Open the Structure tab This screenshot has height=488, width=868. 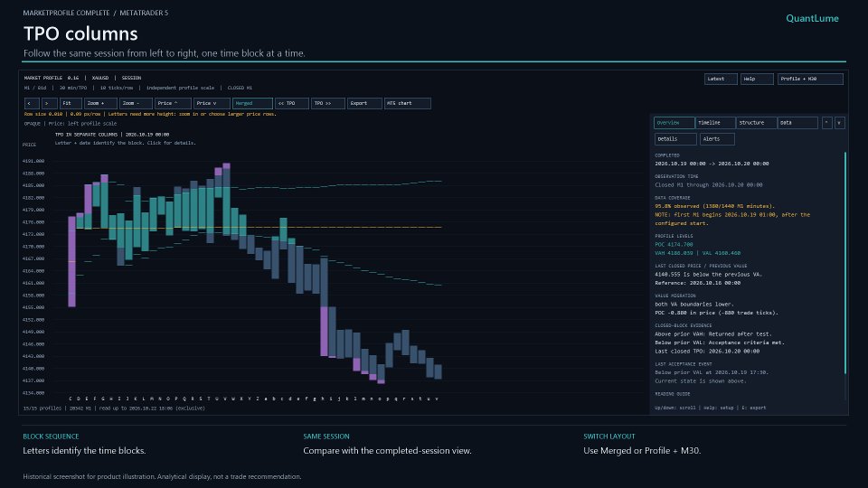(756, 123)
